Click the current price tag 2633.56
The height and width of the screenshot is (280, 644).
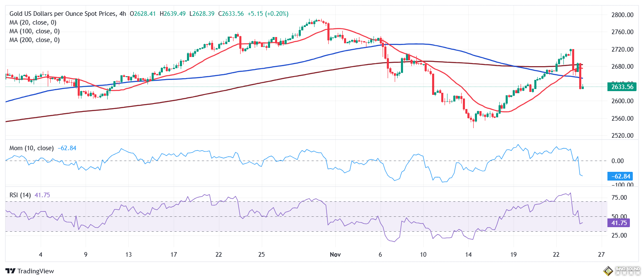pos(622,87)
